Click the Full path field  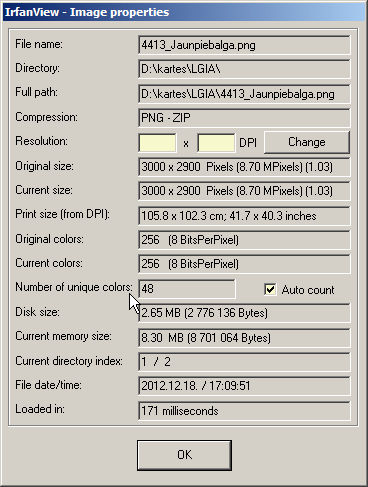pyautogui.click(x=244, y=94)
